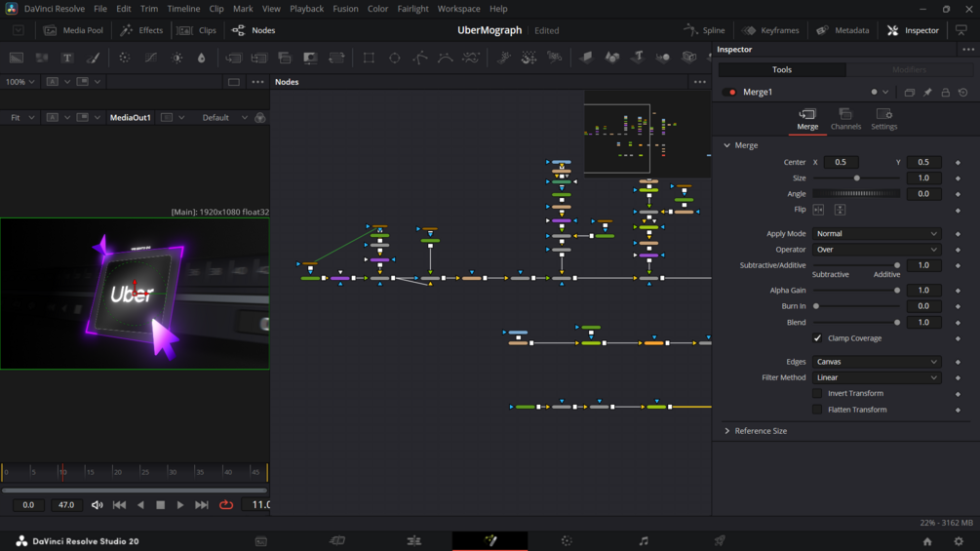
Task: Add an Ellipse mask tool
Action: [394, 58]
